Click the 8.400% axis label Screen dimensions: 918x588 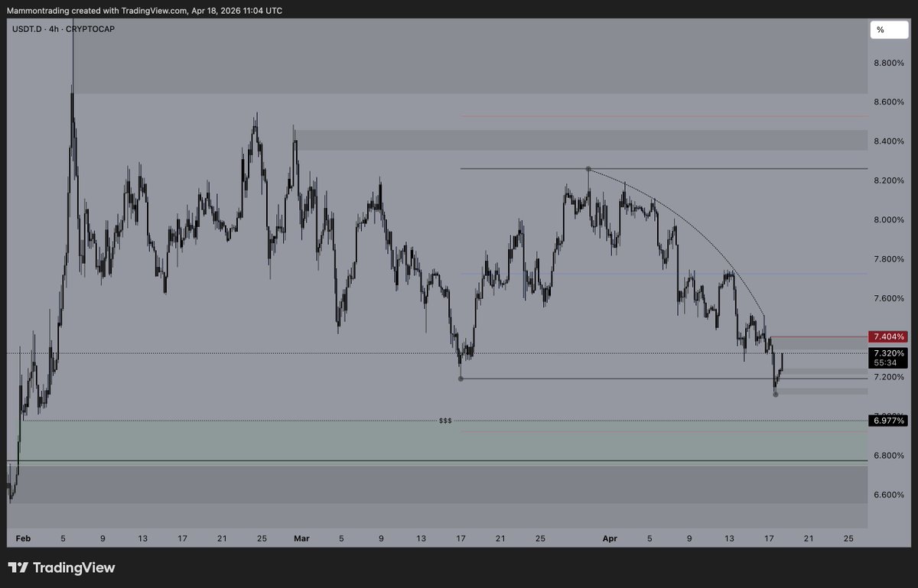(888, 141)
